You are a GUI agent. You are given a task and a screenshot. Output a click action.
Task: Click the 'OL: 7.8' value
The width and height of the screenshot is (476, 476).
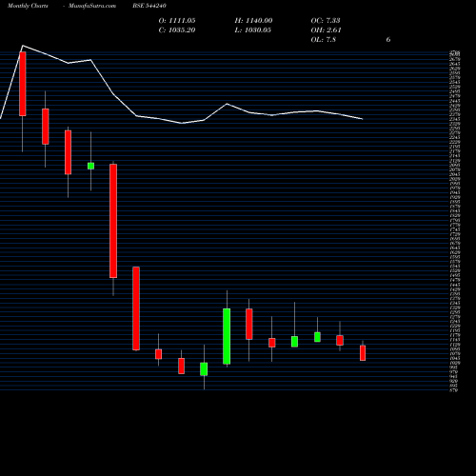click(324, 40)
